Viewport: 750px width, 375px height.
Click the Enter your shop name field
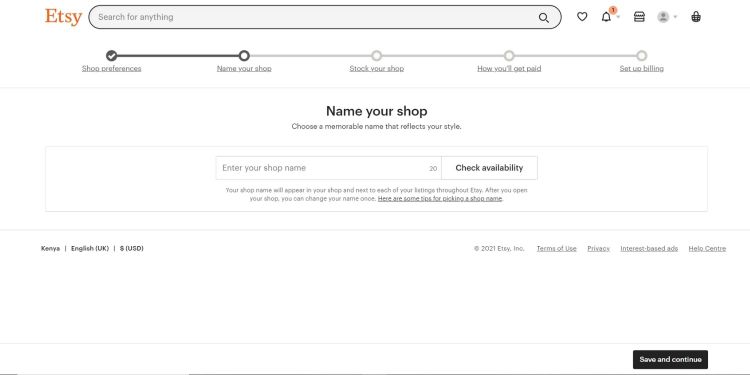pyautogui.click(x=329, y=168)
